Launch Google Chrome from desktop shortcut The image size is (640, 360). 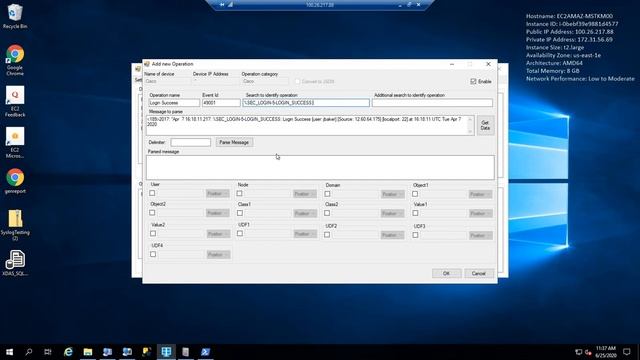tap(15, 60)
